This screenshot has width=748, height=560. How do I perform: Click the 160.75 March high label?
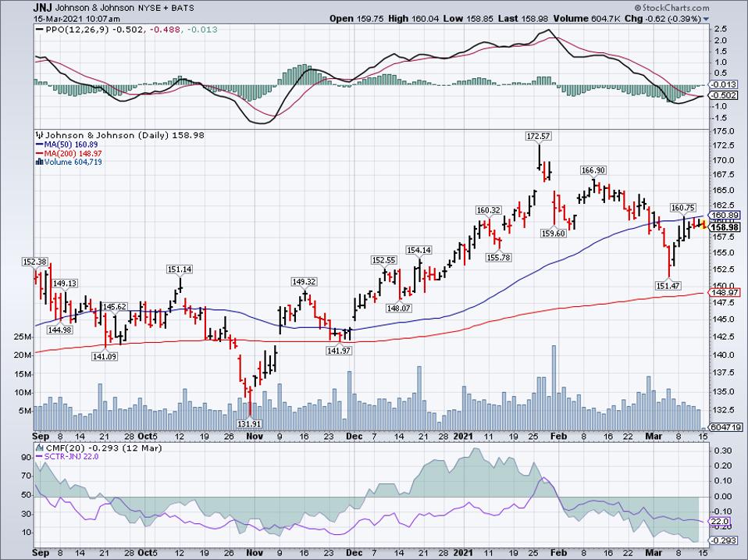point(683,208)
